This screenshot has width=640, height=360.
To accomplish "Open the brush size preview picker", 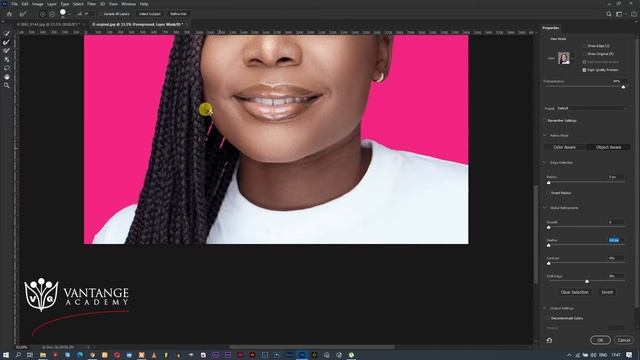I will (x=63, y=13).
